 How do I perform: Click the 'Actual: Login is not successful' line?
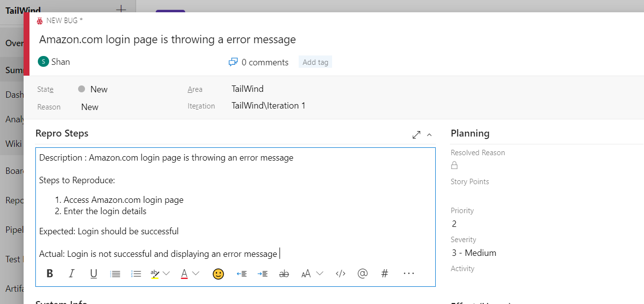pos(158,254)
